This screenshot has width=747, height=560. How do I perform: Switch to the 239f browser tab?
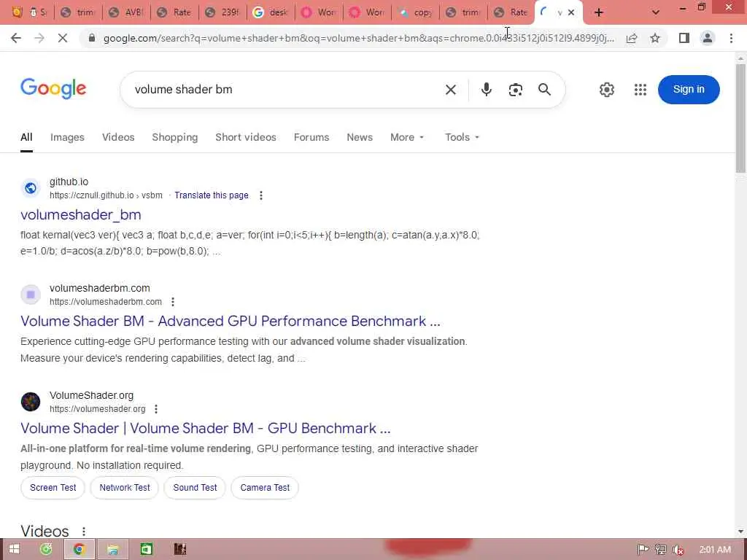[223, 12]
